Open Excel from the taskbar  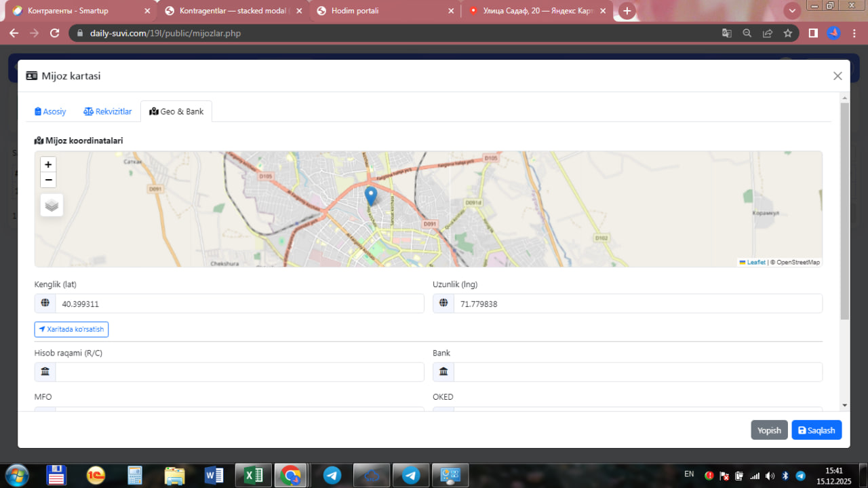pyautogui.click(x=253, y=475)
